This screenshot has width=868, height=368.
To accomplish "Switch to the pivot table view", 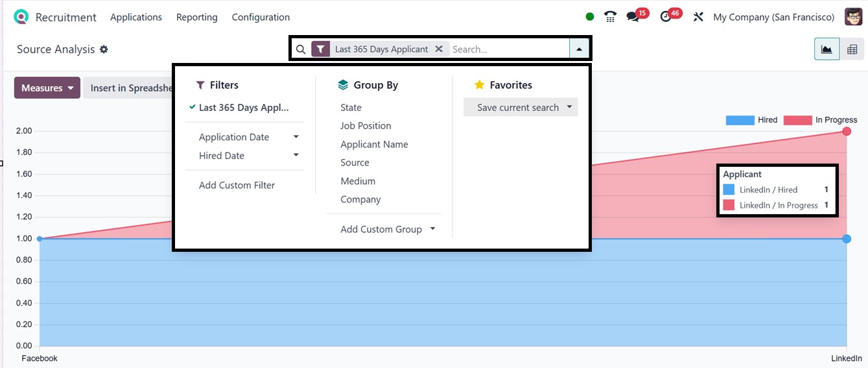I will pos(852,49).
